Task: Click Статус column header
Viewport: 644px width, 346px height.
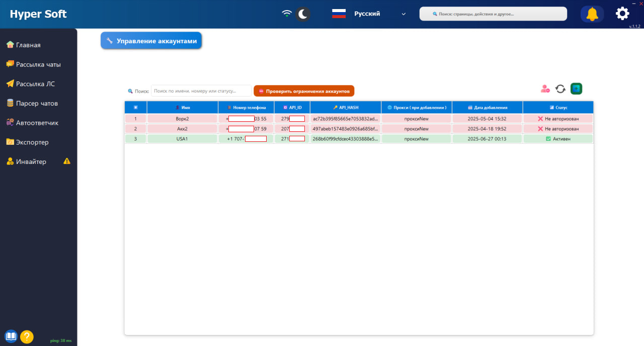Action: point(558,108)
